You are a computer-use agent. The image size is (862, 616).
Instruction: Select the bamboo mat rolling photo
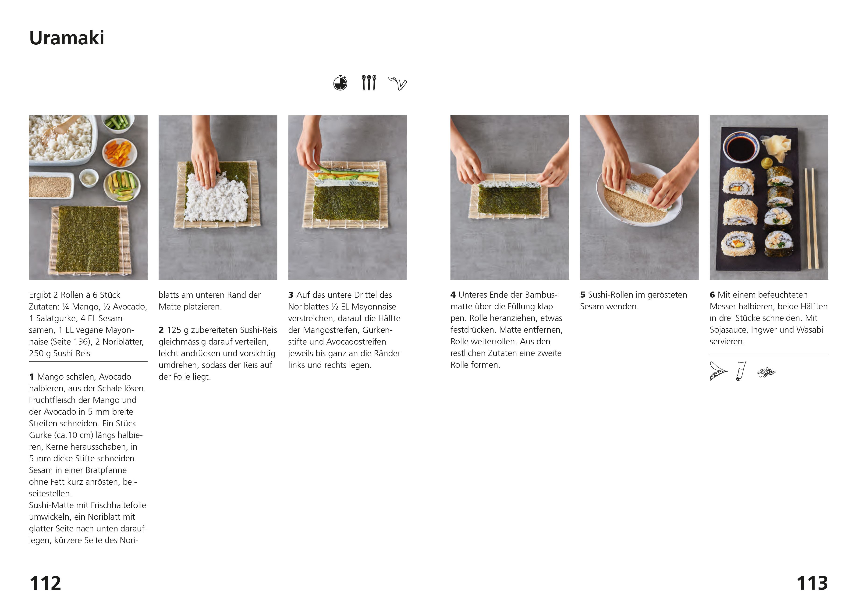pos(509,197)
